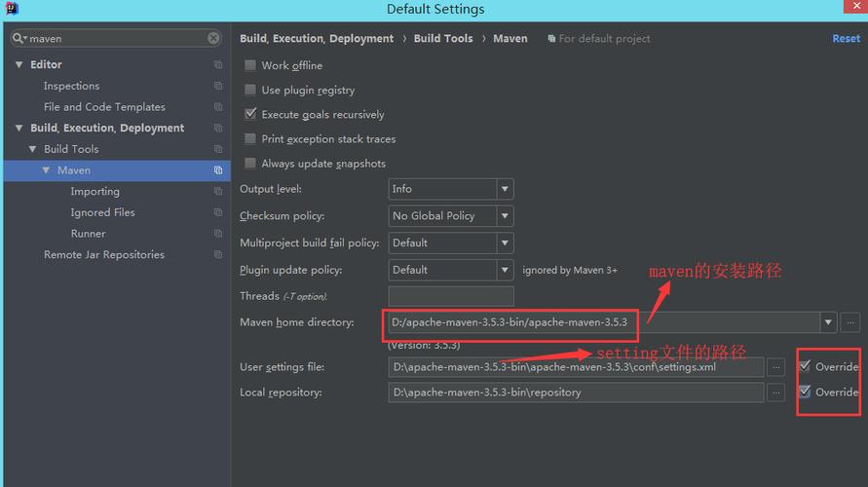This screenshot has height=487, width=868.
Task: Select File and Code Templates
Action: pos(104,107)
